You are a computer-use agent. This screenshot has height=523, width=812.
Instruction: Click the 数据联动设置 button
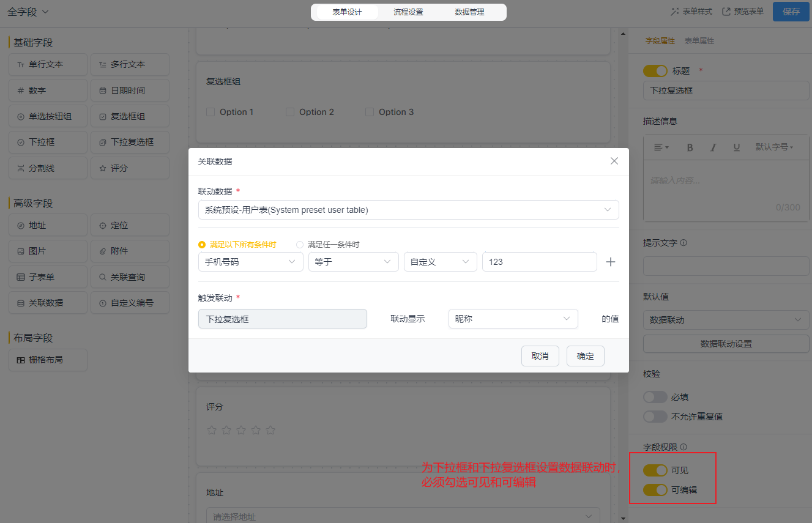click(x=726, y=344)
